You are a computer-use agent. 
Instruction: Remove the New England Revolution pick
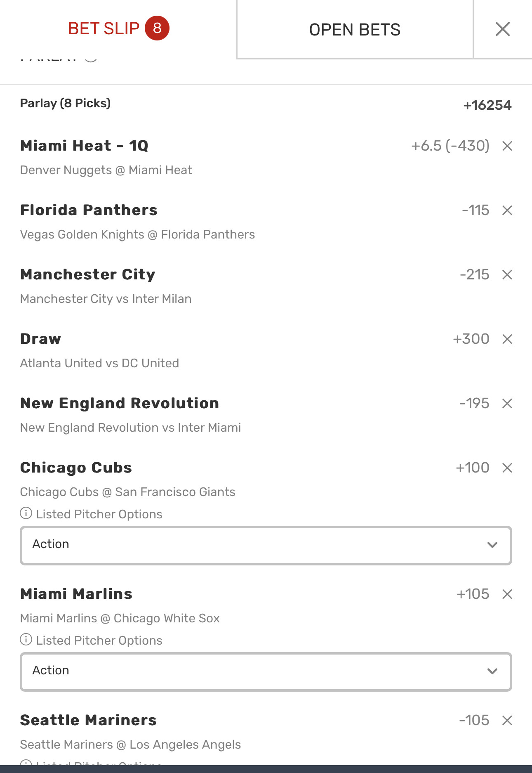click(507, 403)
